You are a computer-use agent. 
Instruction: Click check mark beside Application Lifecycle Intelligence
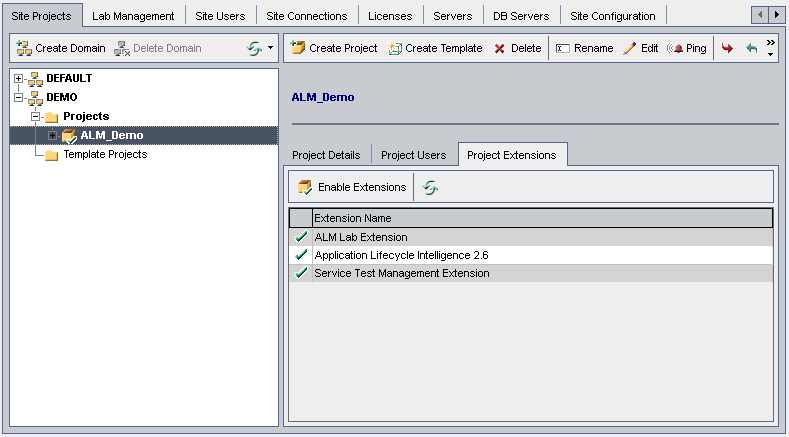301,255
